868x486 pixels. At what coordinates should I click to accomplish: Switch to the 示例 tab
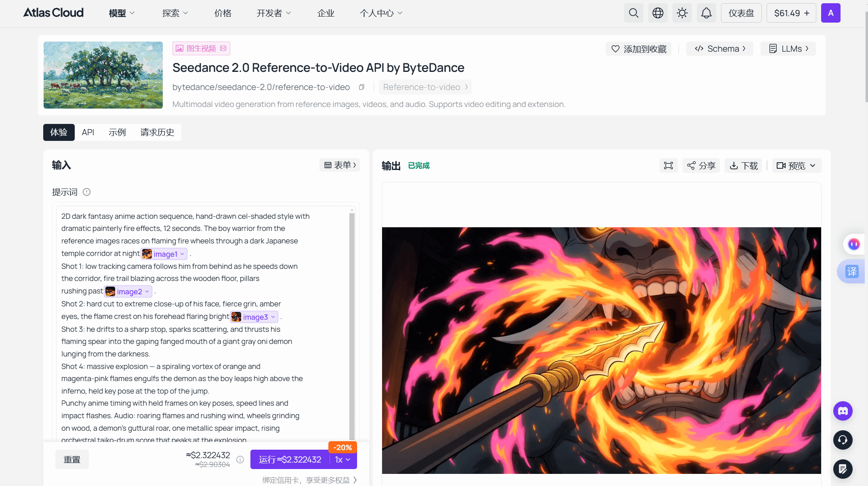[x=117, y=132]
